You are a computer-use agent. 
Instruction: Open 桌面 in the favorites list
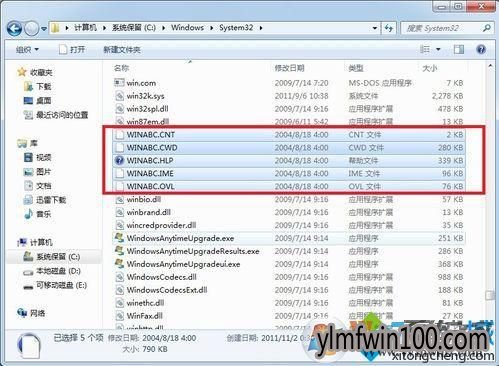pos(44,101)
